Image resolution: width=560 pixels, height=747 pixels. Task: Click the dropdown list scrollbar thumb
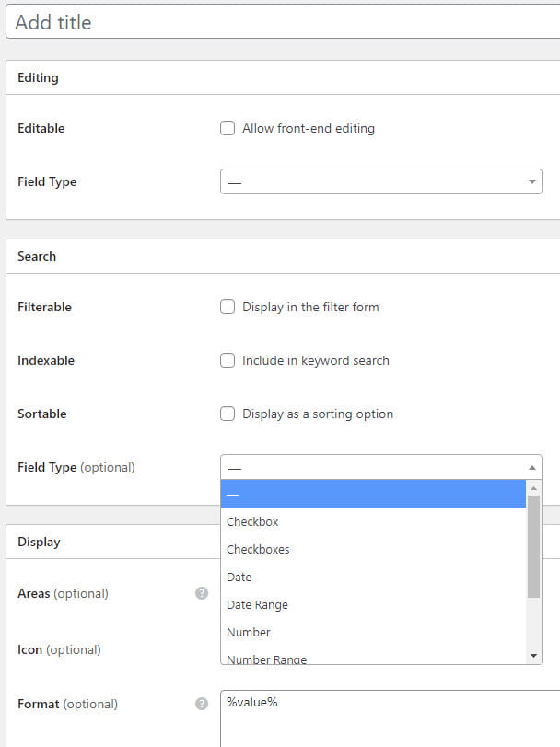533,545
